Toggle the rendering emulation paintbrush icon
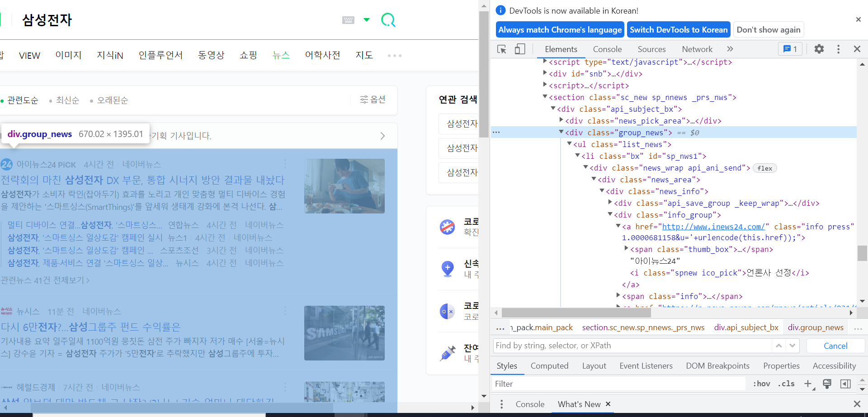 coord(827,384)
